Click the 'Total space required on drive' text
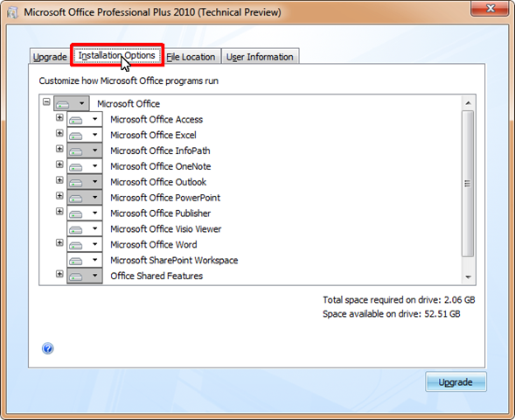515x420 pixels. tap(399, 300)
